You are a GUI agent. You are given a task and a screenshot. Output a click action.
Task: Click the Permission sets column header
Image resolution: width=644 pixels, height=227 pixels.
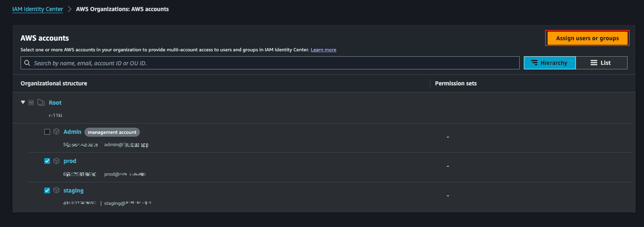pos(456,83)
